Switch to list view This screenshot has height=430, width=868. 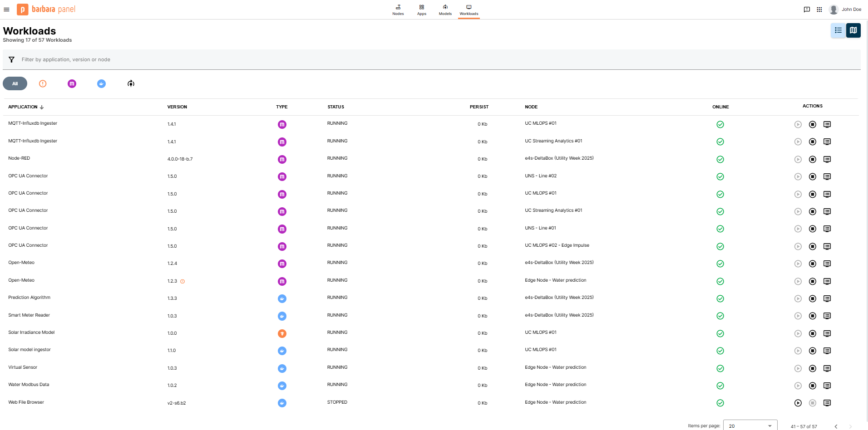pyautogui.click(x=838, y=30)
